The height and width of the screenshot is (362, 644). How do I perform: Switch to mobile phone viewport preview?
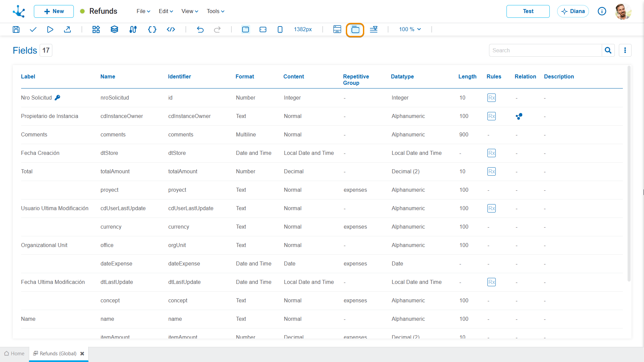pos(280,29)
